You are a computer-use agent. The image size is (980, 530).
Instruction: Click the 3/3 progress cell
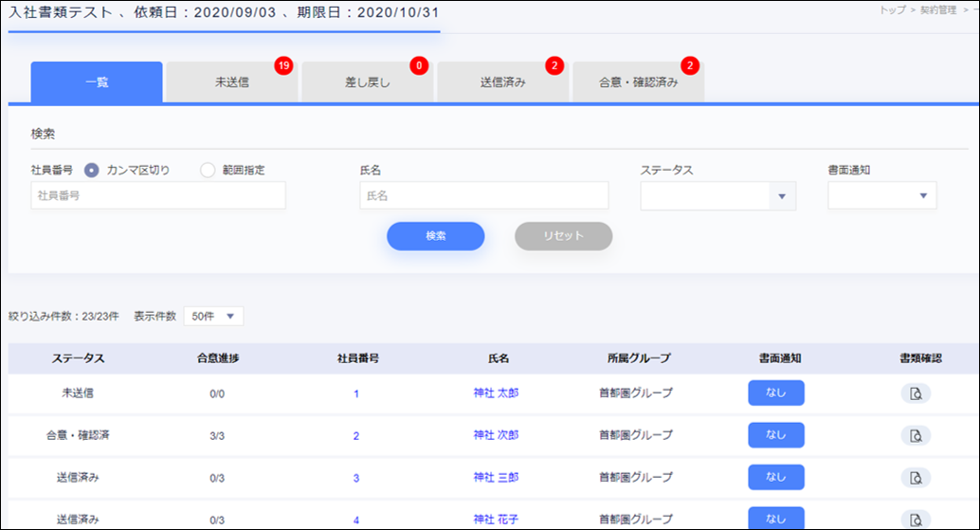217,436
